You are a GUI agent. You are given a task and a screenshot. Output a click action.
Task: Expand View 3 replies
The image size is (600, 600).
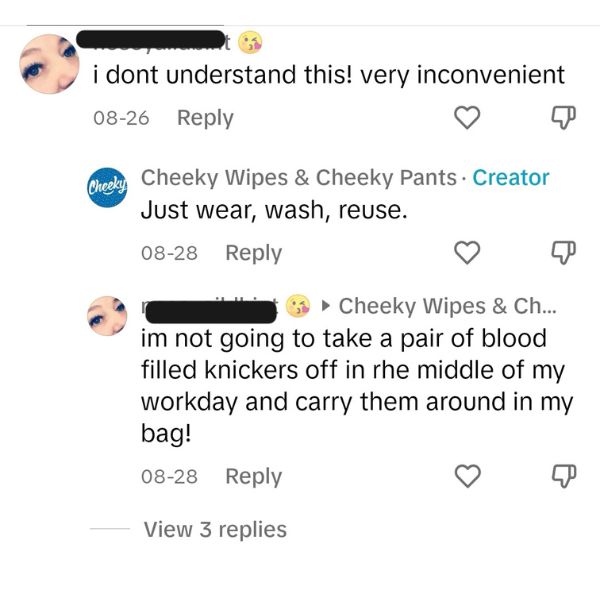[215, 530]
